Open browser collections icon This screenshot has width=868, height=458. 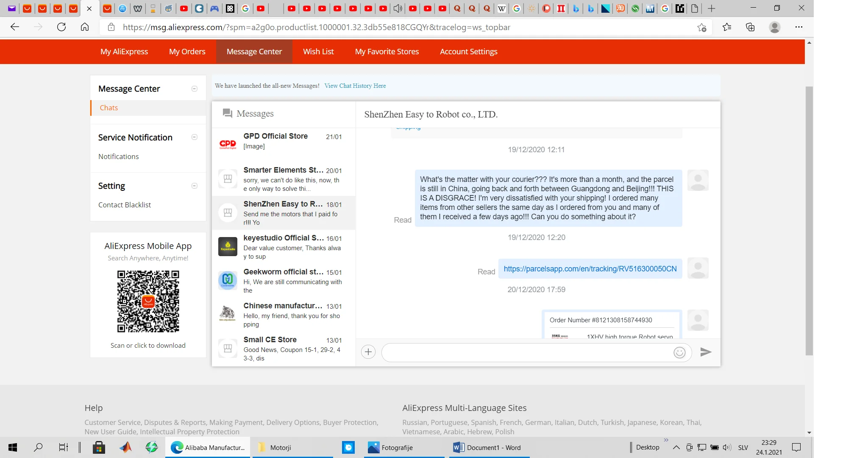pos(750,27)
